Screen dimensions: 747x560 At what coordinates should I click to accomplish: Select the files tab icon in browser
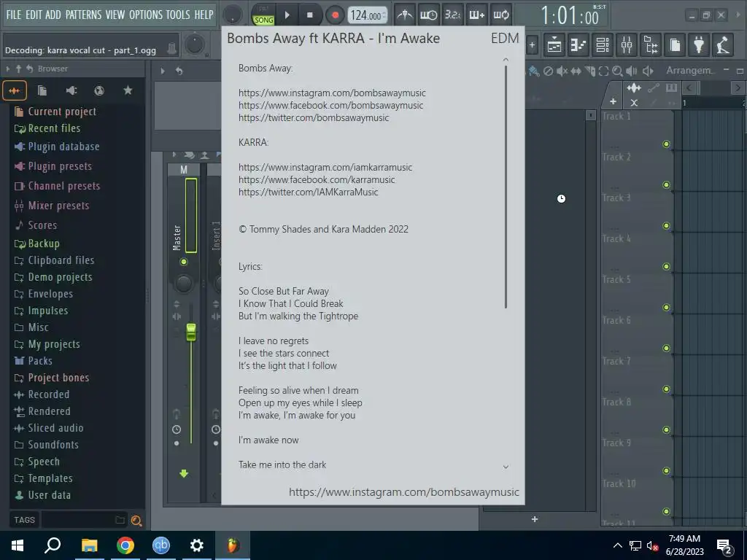[42, 90]
